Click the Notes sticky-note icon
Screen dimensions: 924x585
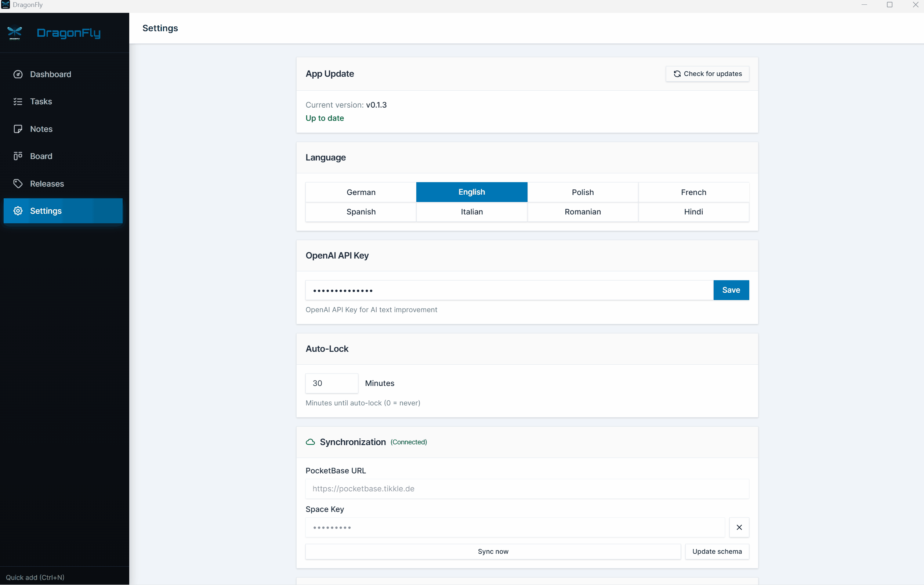[18, 129]
